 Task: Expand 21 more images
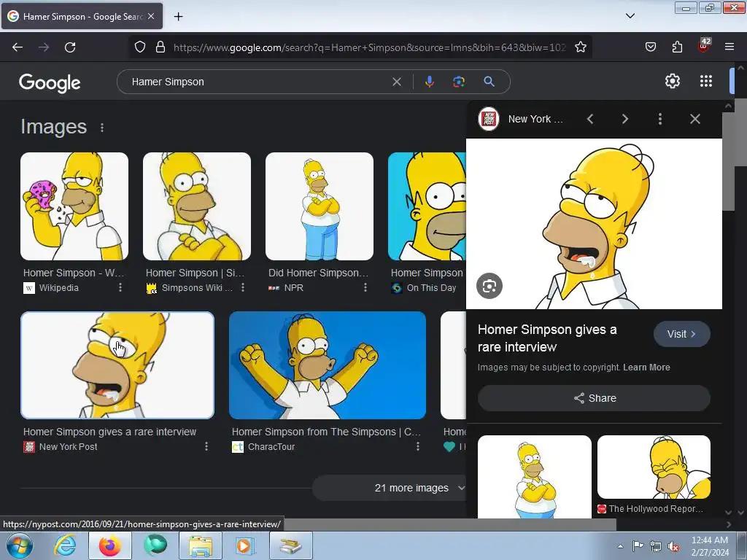(390, 488)
